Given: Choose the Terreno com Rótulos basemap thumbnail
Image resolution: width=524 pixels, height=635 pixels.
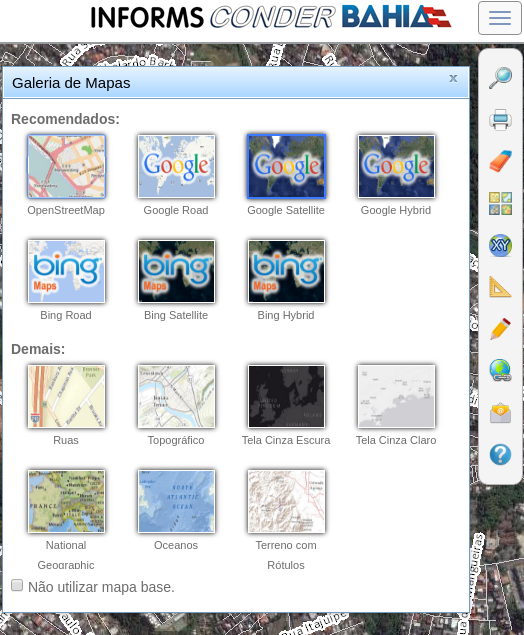Looking at the screenshot, I should (x=286, y=501).
